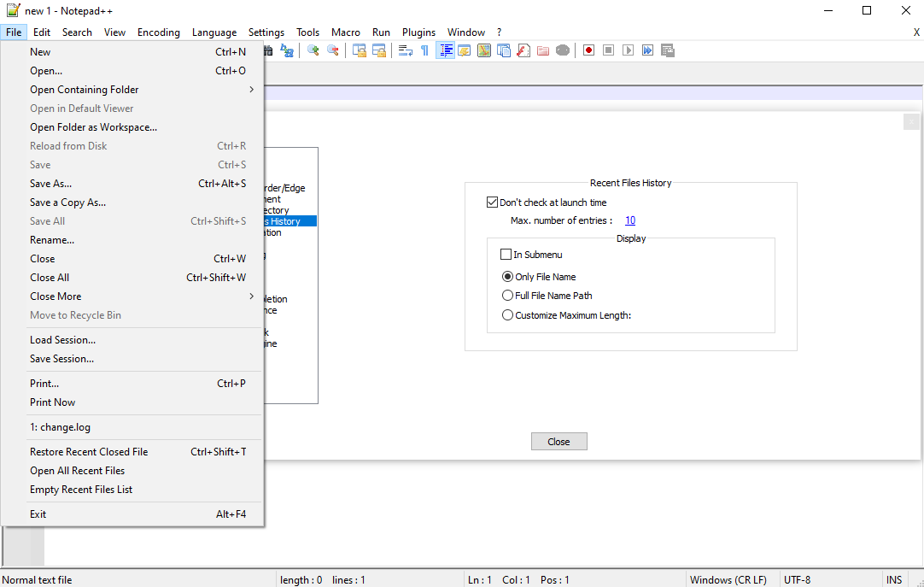Image resolution: width=924 pixels, height=587 pixels.
Task: Toggle synchronize vertical scrolling icon
Action: pos(360,50)
